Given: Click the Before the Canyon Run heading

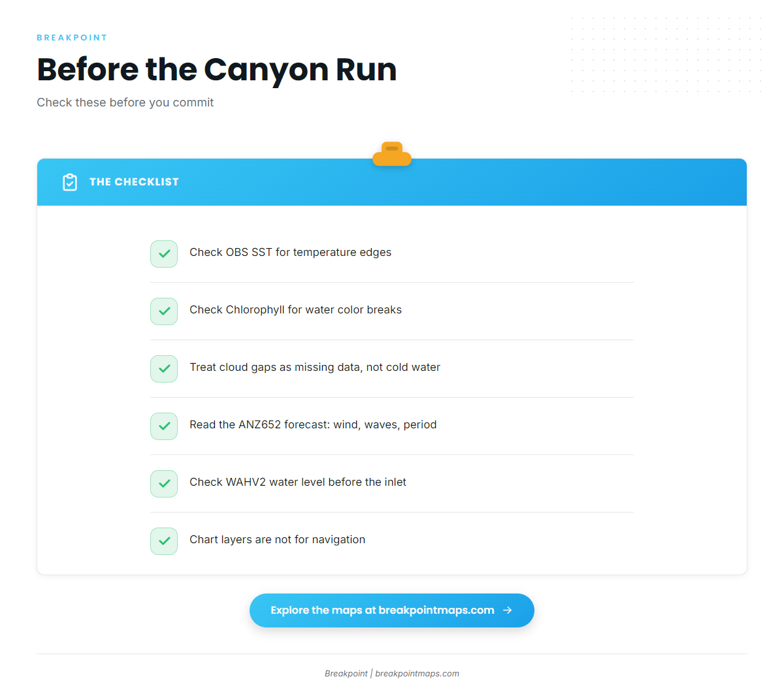Looking at the screenshot, I should (217, 69).
